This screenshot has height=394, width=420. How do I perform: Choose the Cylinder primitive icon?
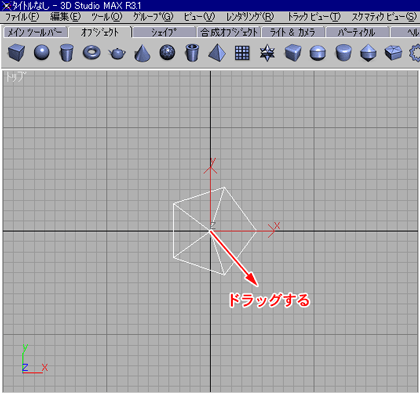coord(66,53)
